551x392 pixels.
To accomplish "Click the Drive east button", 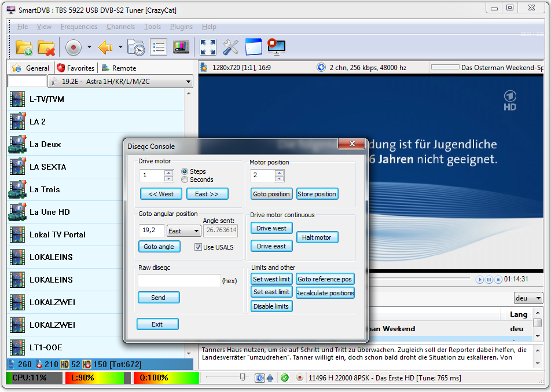I will [x=271, y=246].
